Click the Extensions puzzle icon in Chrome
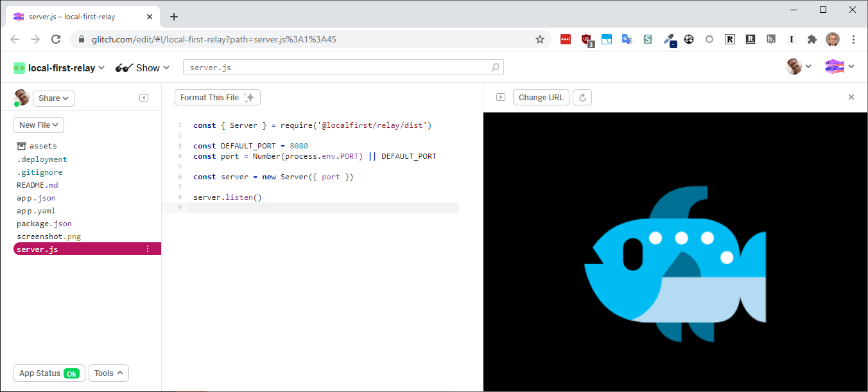This screenshot has width=868, height=392. tap(812, 39)
